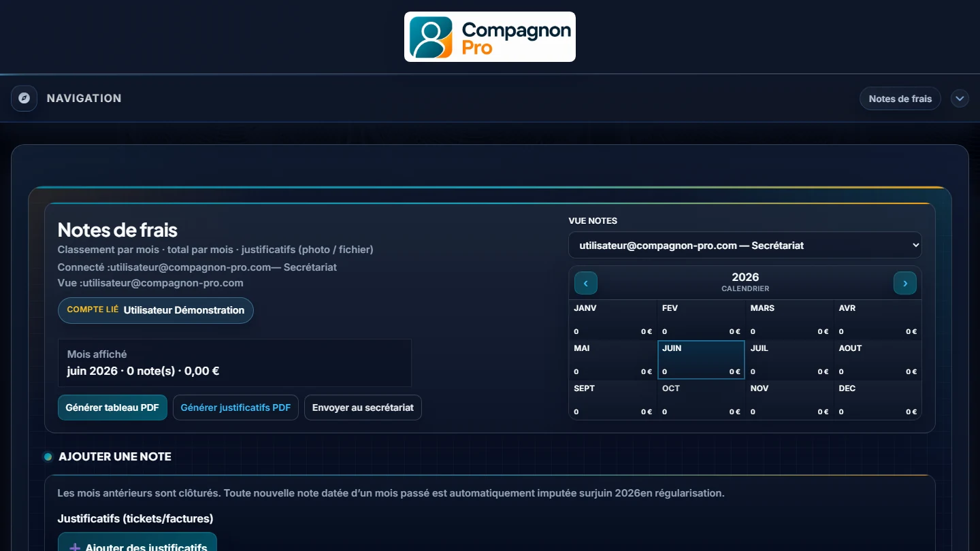Click Générer justificatifs PDF button

[x=235, y=407]
